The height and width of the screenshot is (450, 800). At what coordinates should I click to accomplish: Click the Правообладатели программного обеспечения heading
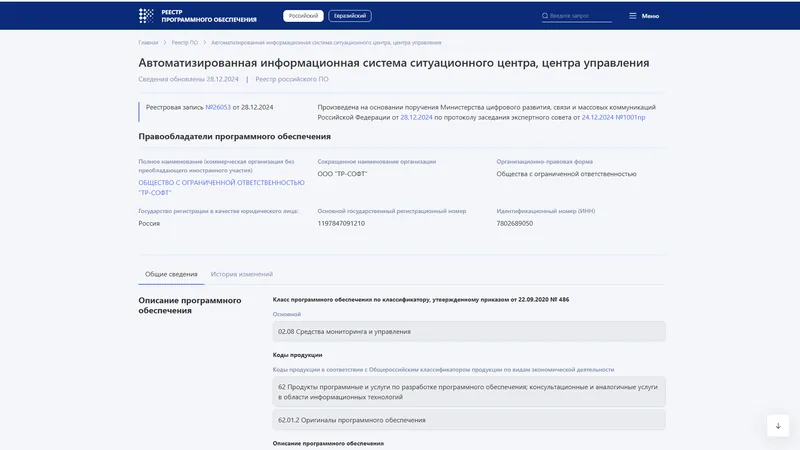235,136
